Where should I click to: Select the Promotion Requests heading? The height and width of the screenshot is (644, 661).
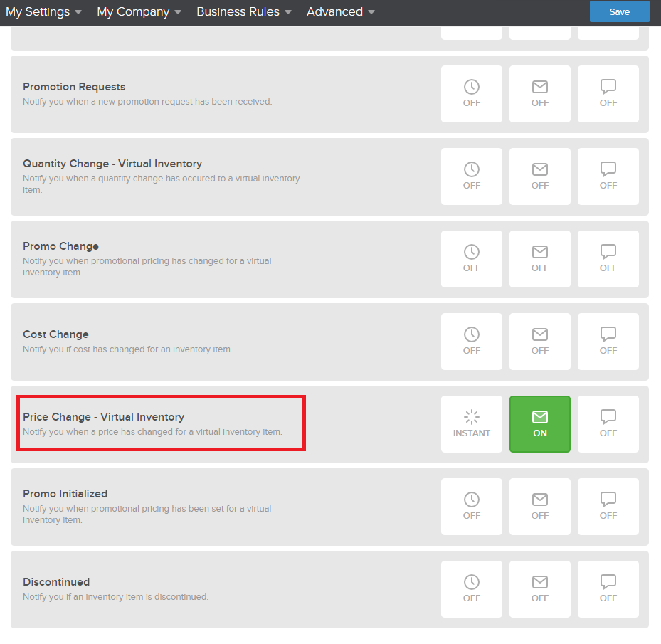click(x=74, y=86)
